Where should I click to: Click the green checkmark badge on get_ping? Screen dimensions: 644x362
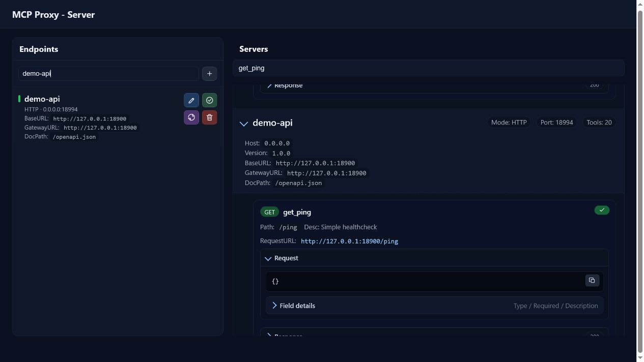602,210
